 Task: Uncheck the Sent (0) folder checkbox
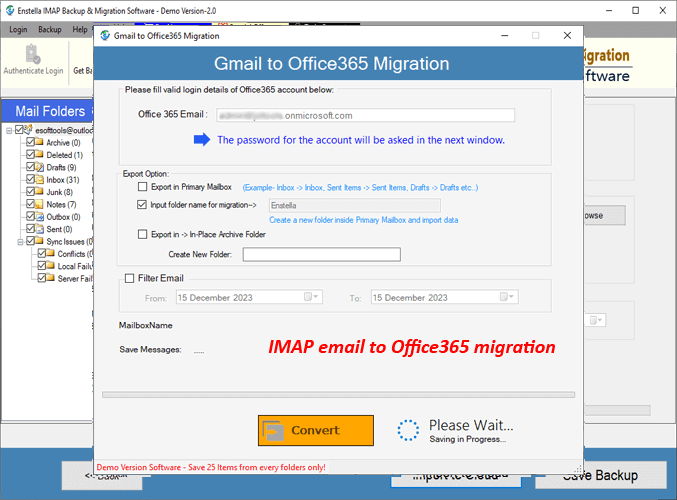(x=30, y=228)
